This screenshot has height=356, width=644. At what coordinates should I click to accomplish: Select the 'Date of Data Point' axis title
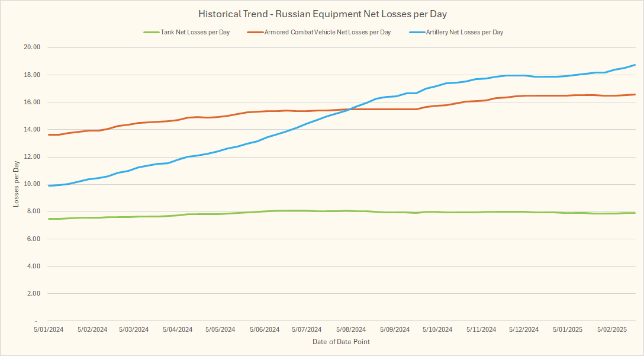pos(341,342)
